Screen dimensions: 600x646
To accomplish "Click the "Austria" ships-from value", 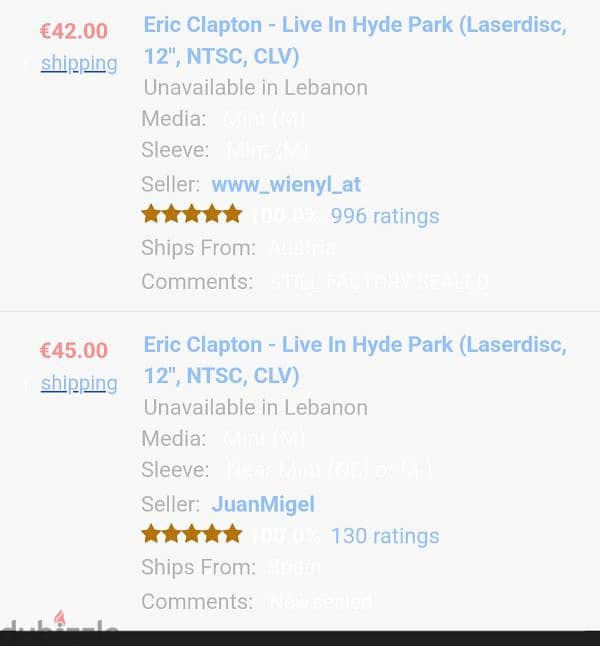I will 303,248.
